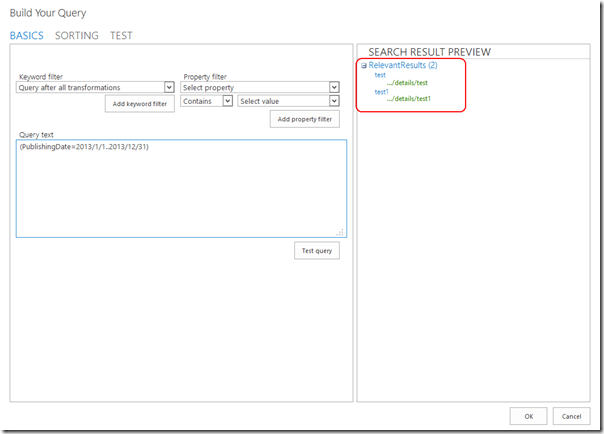Click the Build Your Query title

click(x=48, y=13)
